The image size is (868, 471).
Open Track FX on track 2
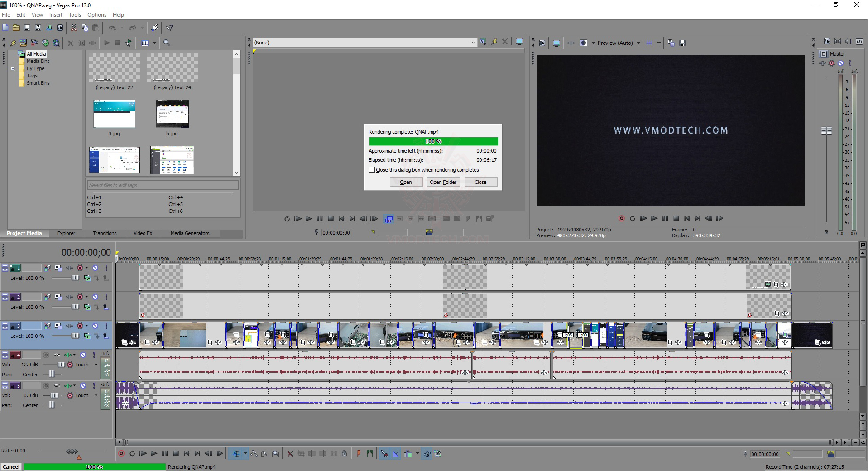click(69, 297)
